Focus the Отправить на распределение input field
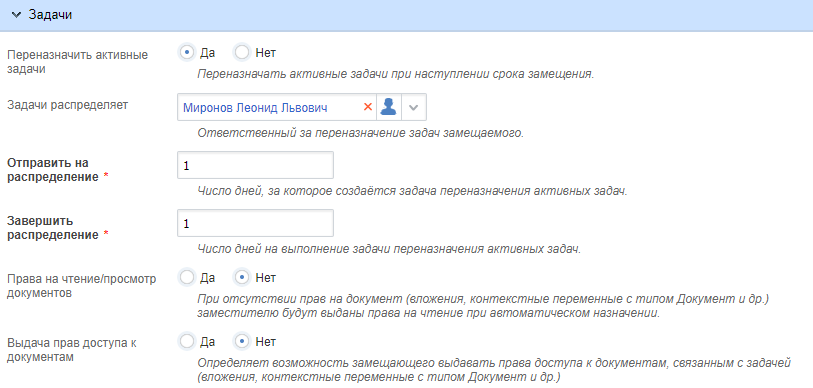The image size is (813, 388). pos(255,165)
